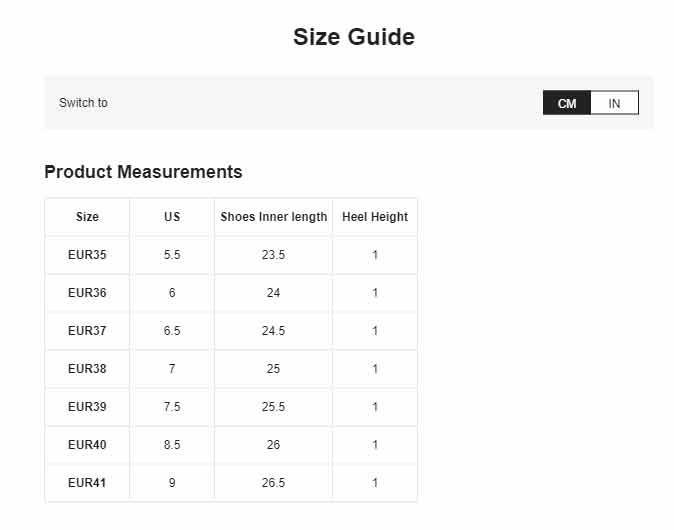Select the EUR35 size cell
This screenshot has height=530, width=674.
87,255
